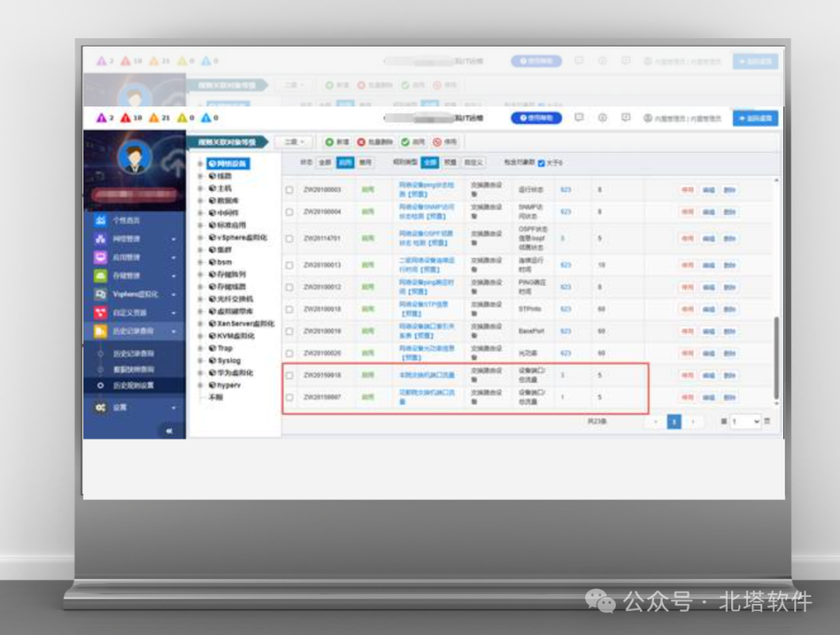
Task: Select 禁用 in the status filter
Action: pyautogui.click(x=365, y=162)
